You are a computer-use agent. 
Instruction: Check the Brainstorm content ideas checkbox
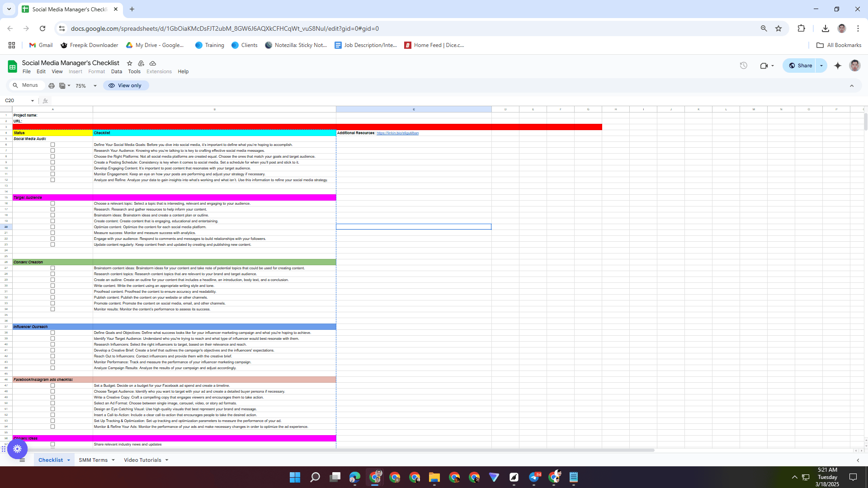pyautogui.click(x=52, y=268)
